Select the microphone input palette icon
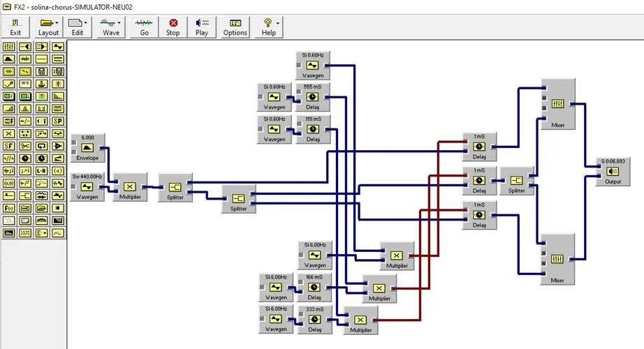644x349 pixels. pos(8,84)
